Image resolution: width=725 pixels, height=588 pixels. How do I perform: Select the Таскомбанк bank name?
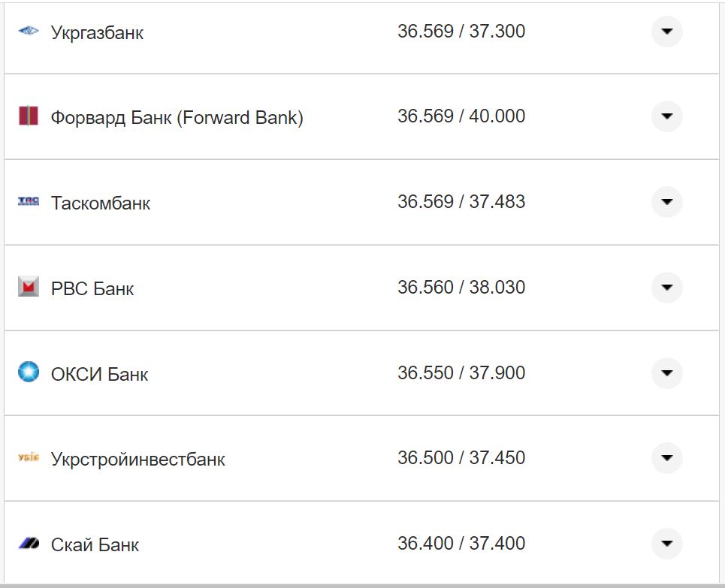pos(101,203)
